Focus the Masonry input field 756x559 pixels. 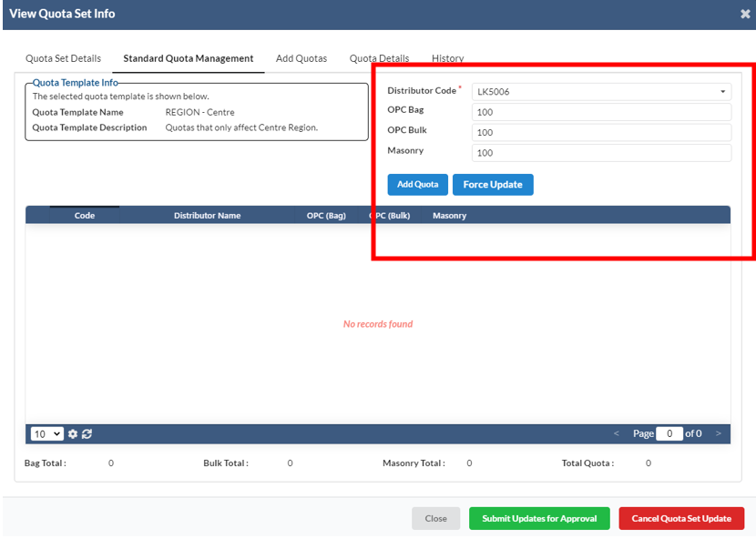(601, 153)
